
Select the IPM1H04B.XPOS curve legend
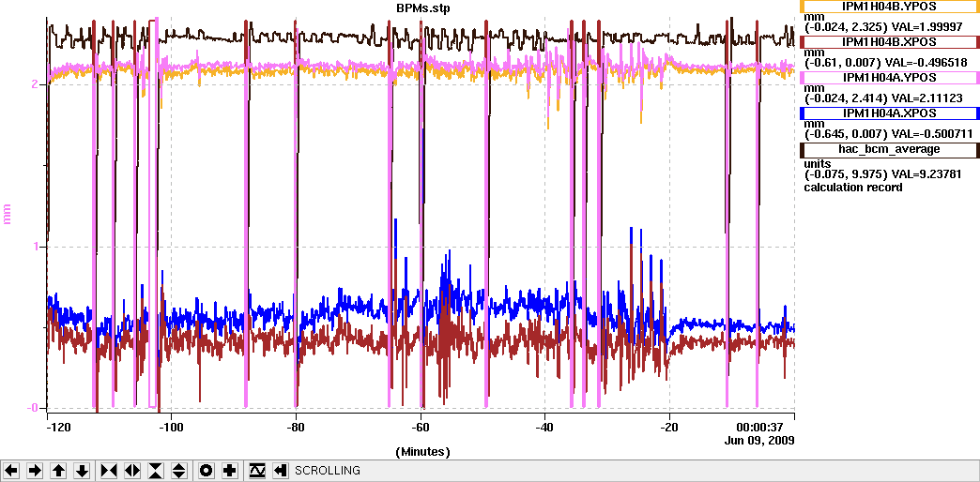pyautogui.click(x=889, y=42)
